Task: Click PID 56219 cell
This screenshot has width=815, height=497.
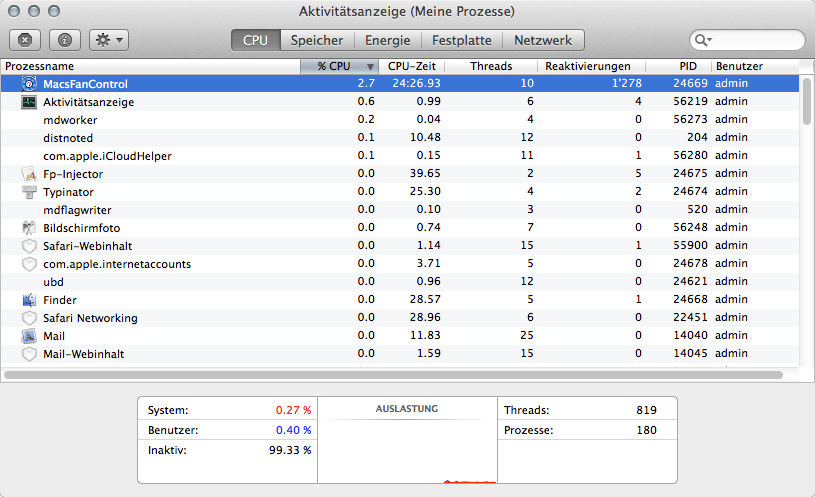Action: [x=690, y=101]
